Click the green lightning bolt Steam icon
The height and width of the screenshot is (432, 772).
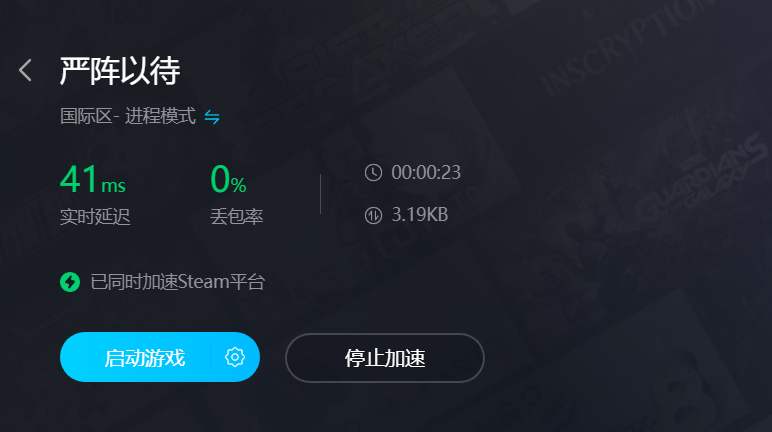pyautogui.click(x=70, y=282)
